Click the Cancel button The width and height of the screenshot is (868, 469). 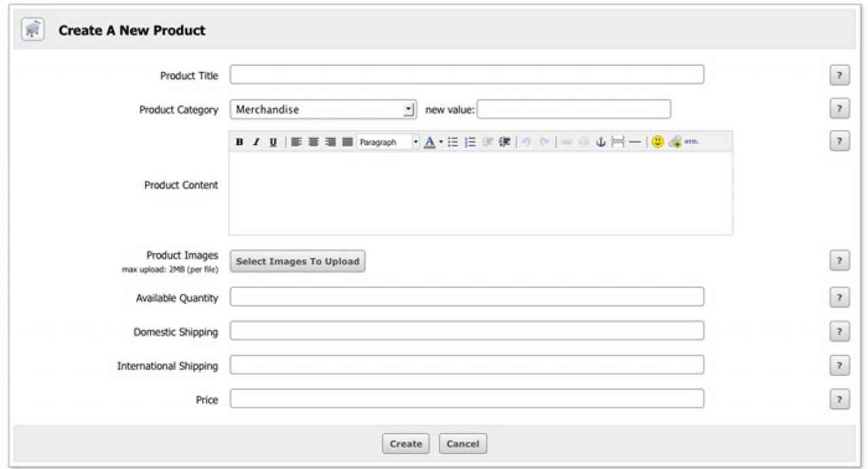[463, 444]
